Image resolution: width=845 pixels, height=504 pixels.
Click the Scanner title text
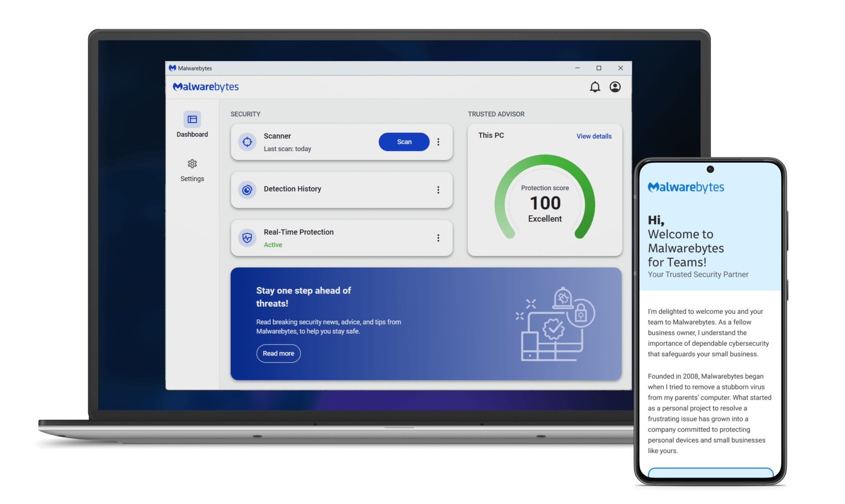pyautogui.click(x=277, y=136)
